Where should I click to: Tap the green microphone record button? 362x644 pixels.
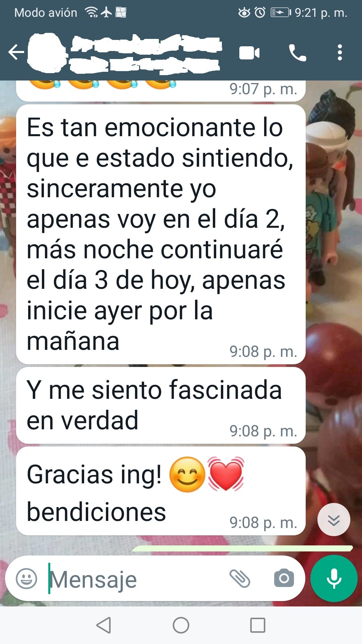pos(334,579)
